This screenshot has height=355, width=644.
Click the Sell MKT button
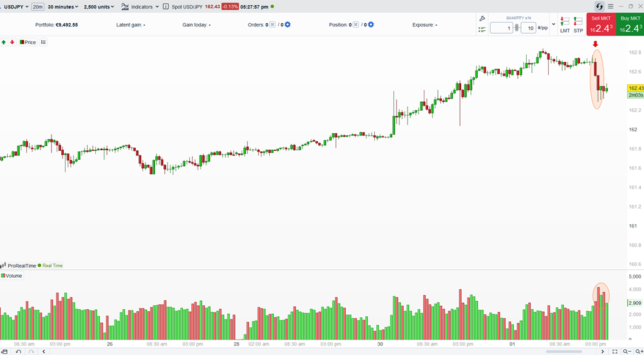pos(601,24)
